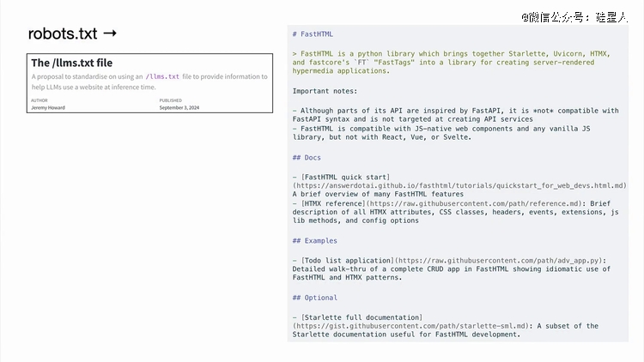Click the '[HTMX reference]' link text
This screenshot has width=644, height=362.
pos(333,203)
